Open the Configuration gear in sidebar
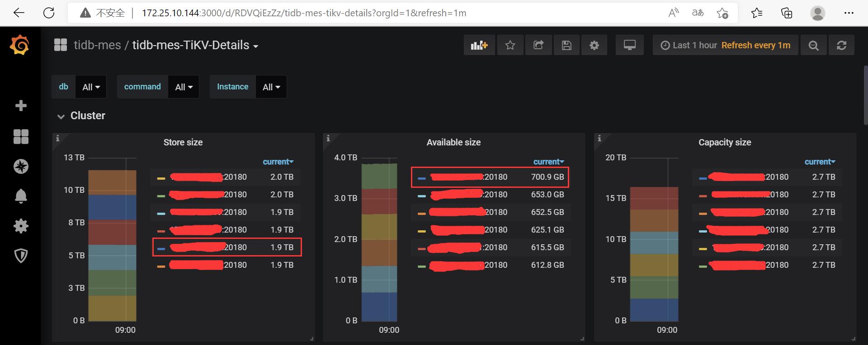The width and height of the screenshot is (868, 345). click(x=21, y=226)
